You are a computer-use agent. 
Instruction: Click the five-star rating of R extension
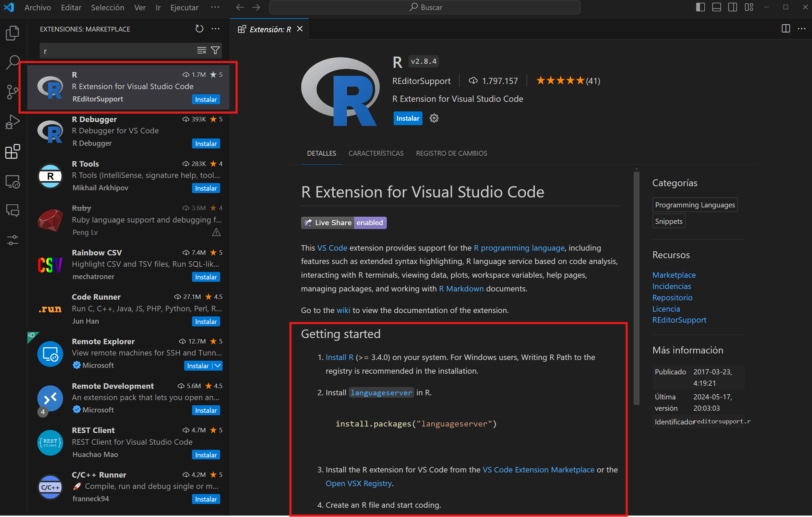[x=560, y=81]
